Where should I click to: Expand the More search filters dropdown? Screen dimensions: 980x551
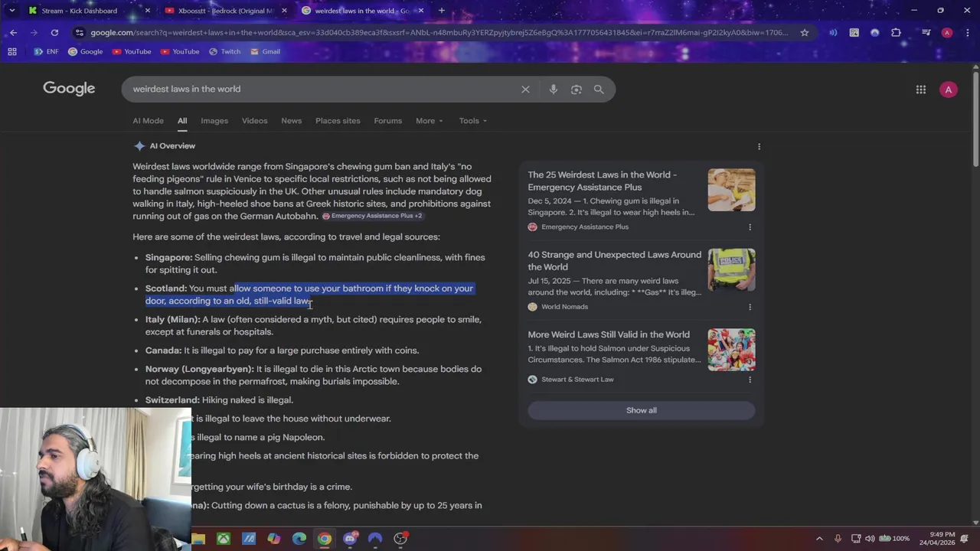430,121
